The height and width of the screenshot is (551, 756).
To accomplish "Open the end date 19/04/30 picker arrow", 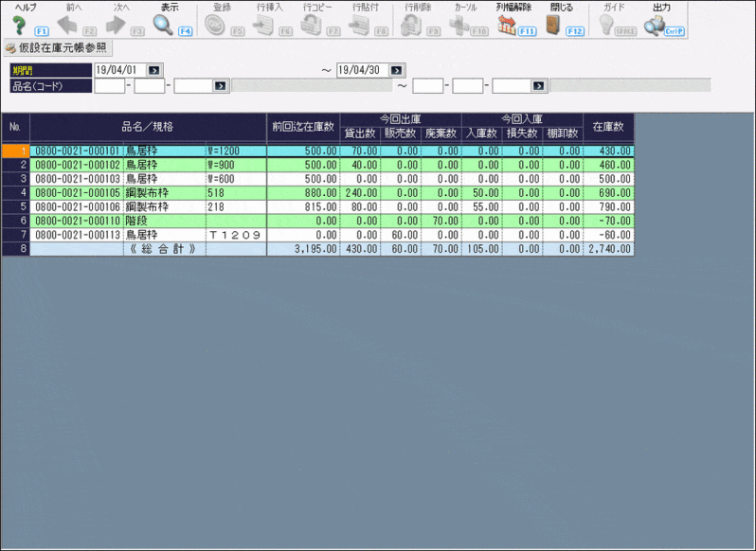I will coord(396,70).
